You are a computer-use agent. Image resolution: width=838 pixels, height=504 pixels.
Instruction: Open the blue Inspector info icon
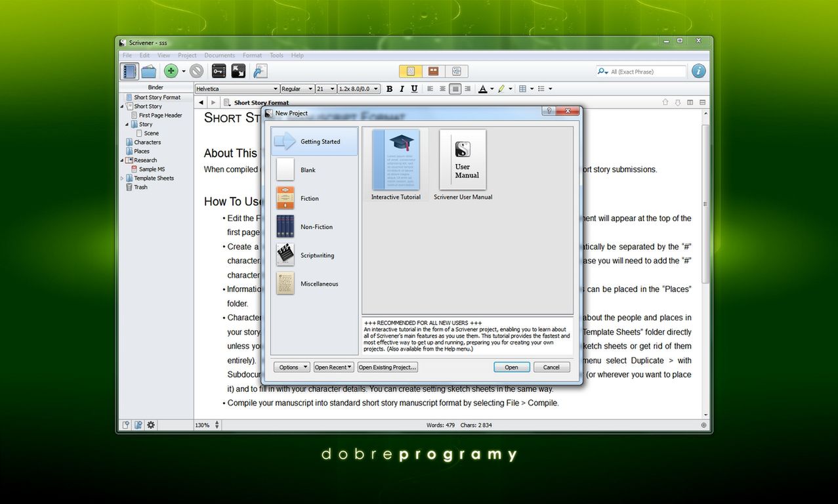click(699, 71)
